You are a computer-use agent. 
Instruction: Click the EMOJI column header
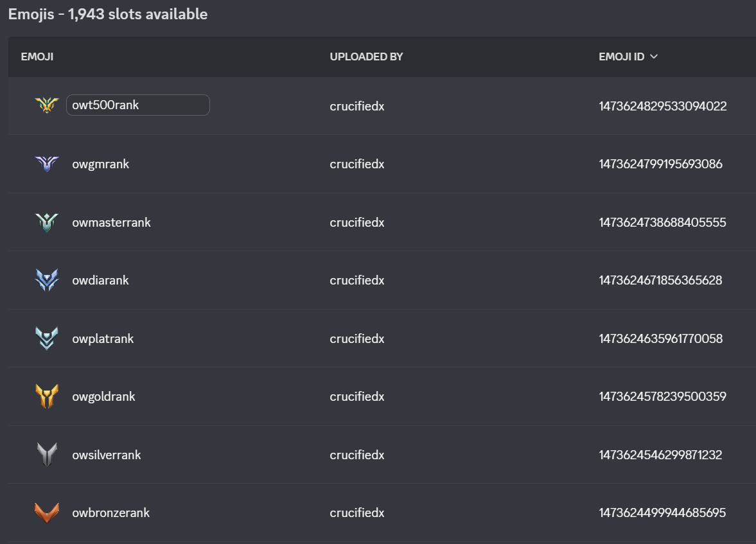point(37,57)
